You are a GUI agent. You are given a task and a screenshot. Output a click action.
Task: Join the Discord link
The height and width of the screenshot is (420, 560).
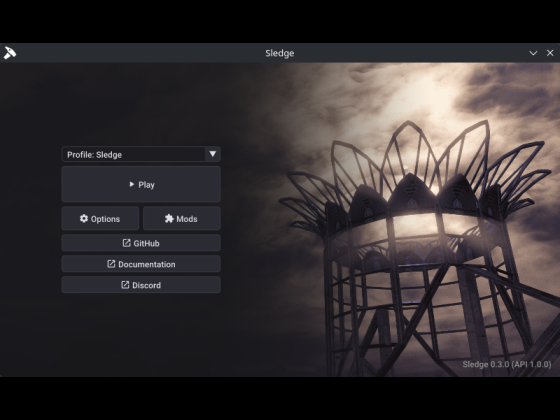(x=141, y=285)
